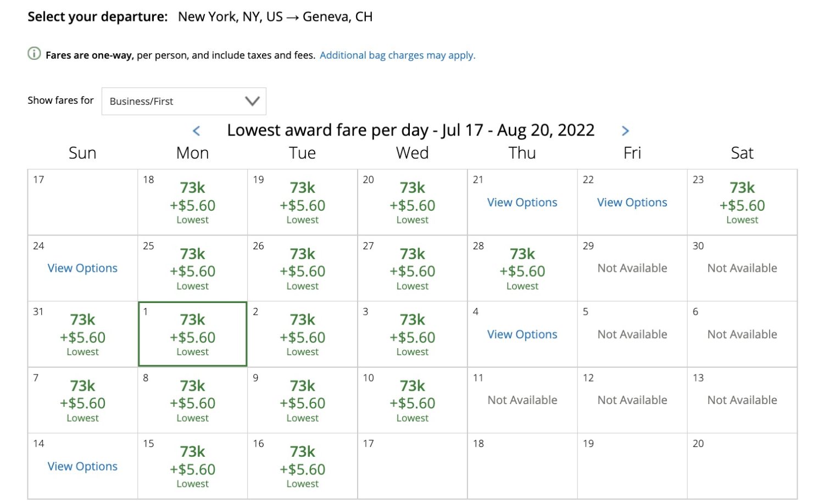Choose Wednesday July 20 73k fare
This screenshot has width=824, height=504.
coord(412,202)
